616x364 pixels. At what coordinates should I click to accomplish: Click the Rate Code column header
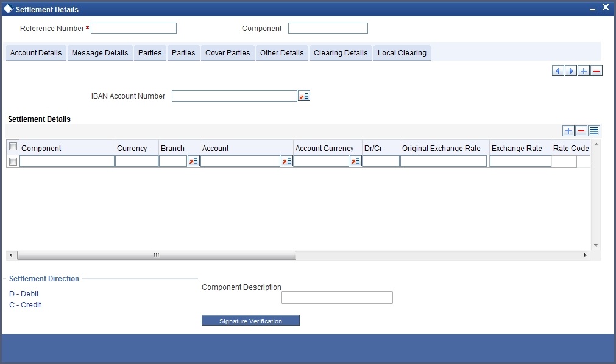[571, 148]
